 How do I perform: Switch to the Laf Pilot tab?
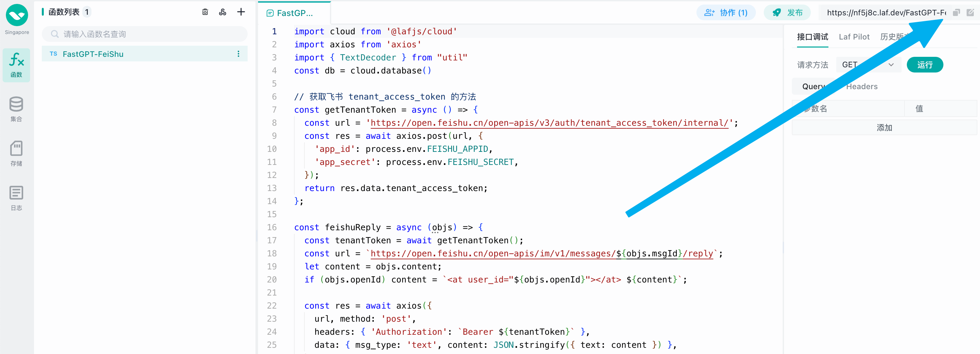click(x=854, y=37)
